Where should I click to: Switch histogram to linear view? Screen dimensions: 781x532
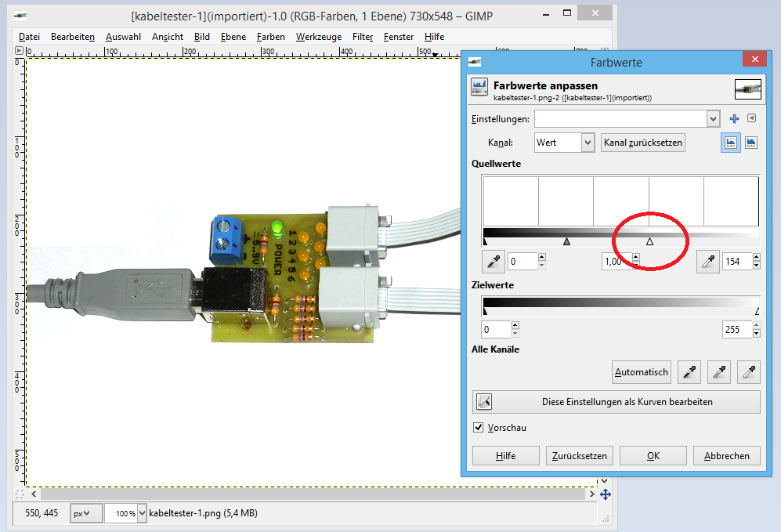(731, 143)
